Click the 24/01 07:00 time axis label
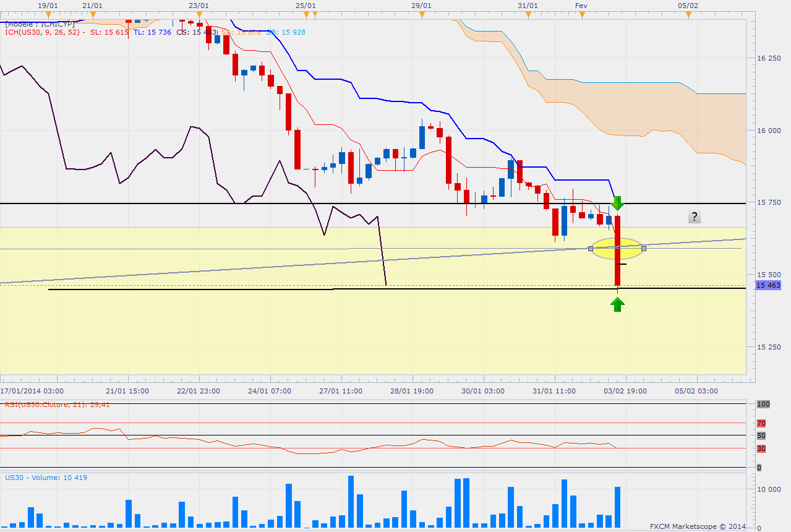This screenshot has height=532, width=791. pos(270,391)
